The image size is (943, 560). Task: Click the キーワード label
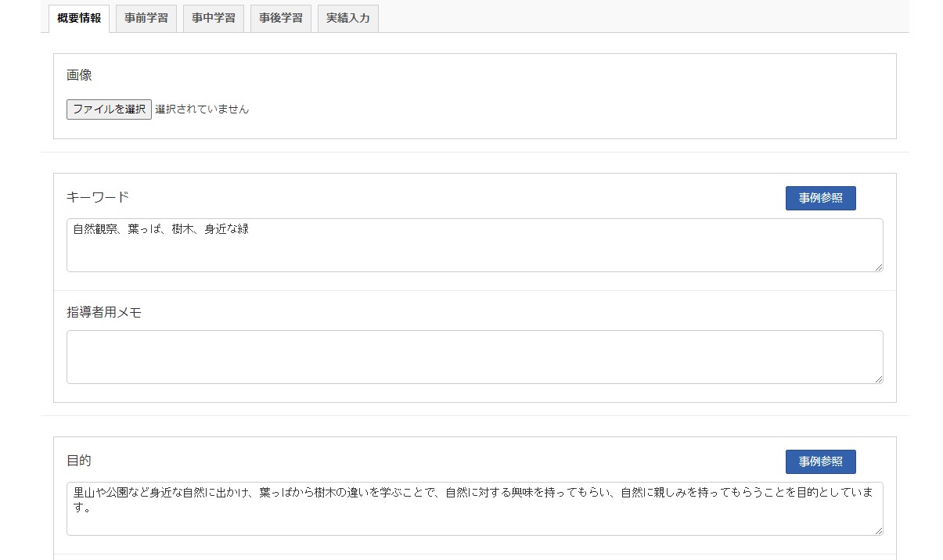98,197
